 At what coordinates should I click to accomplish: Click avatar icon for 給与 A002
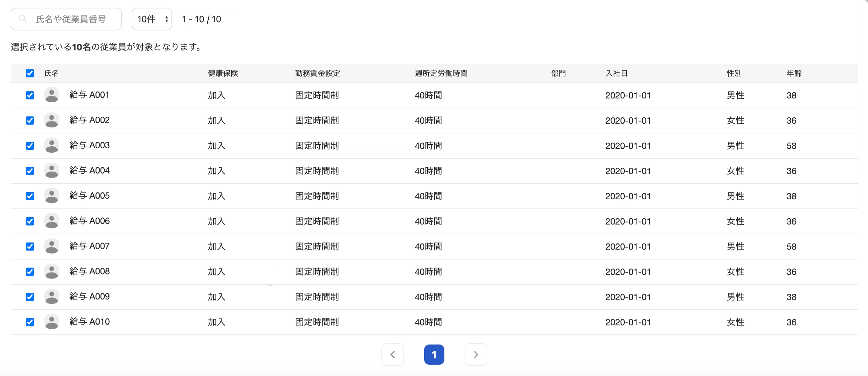[x=52, y=120]
